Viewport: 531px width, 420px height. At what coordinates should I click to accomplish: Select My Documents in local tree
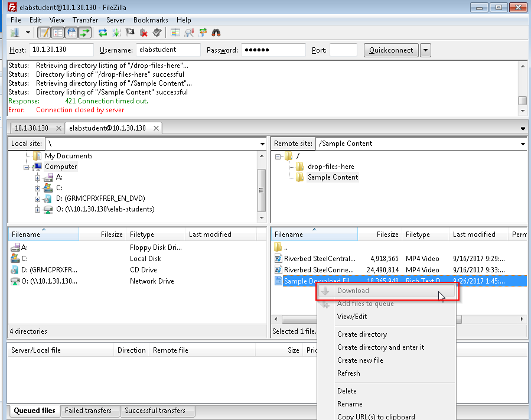tap(69, 156)
